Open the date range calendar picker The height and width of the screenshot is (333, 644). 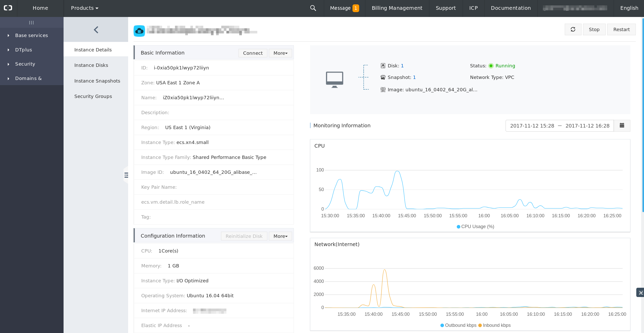tap(622, 125)
